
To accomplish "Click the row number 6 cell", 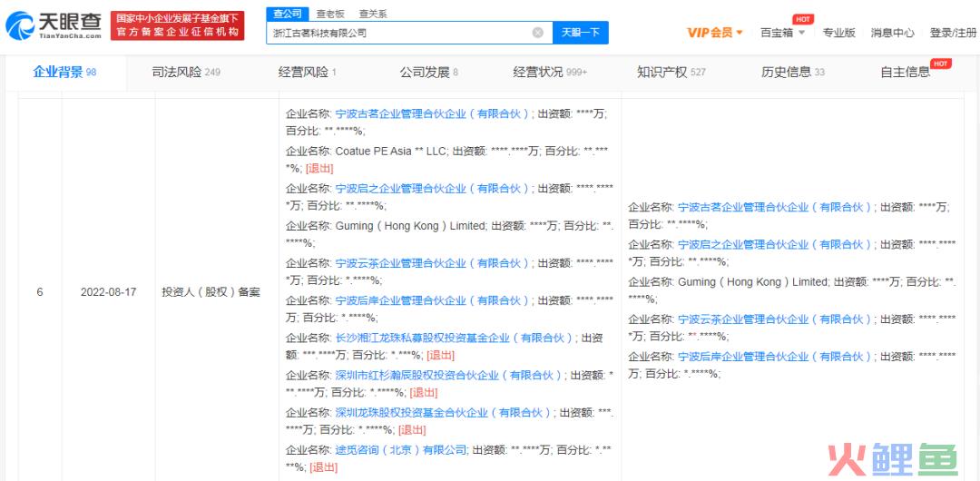I will tap(40, 292).
